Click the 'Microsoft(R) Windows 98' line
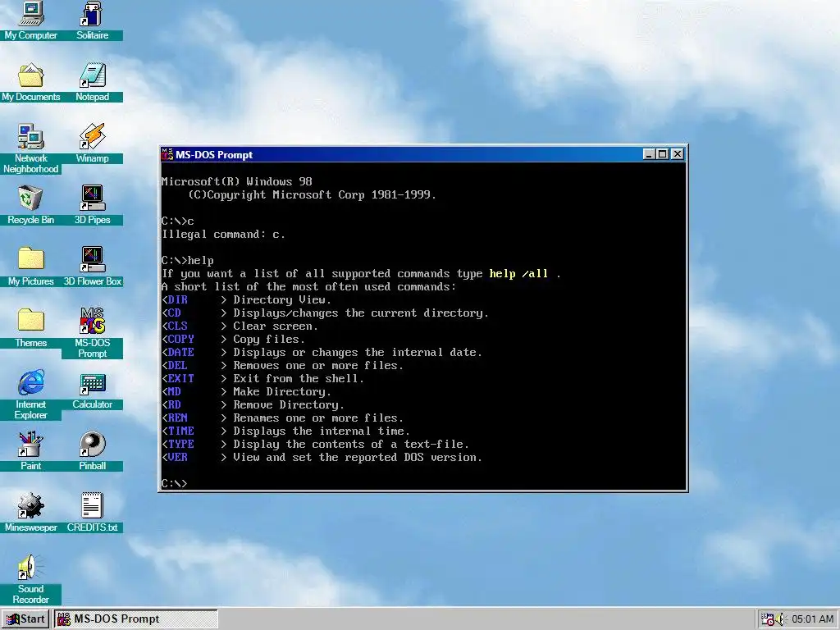840x630 pixels. [237, 181]
